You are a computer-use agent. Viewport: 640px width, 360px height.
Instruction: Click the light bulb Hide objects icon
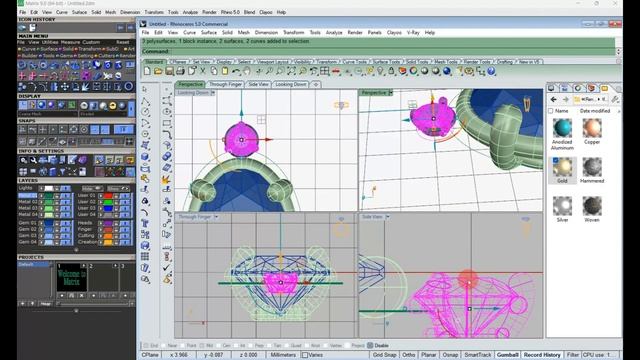pos(380,71)
